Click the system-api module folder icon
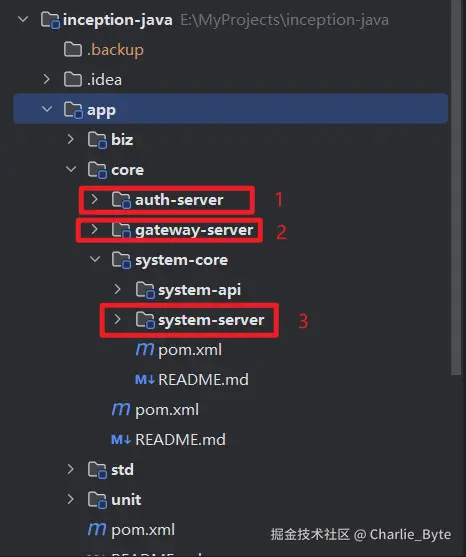 tap(145, 290)
